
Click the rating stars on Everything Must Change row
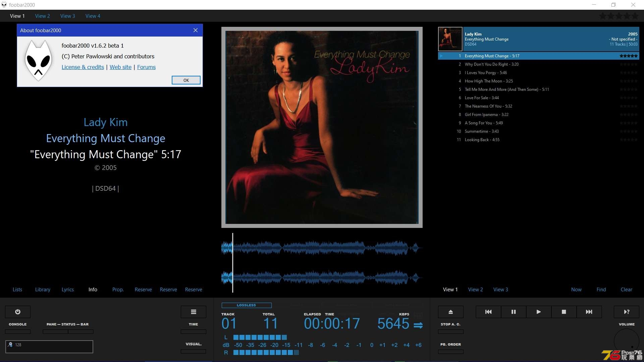click(x=629, y=56)
